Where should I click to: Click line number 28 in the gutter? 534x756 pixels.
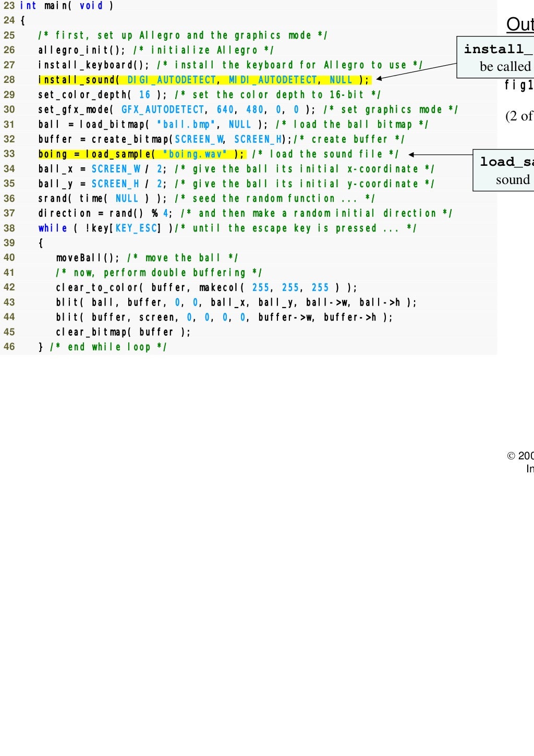[x=9, y=80]
